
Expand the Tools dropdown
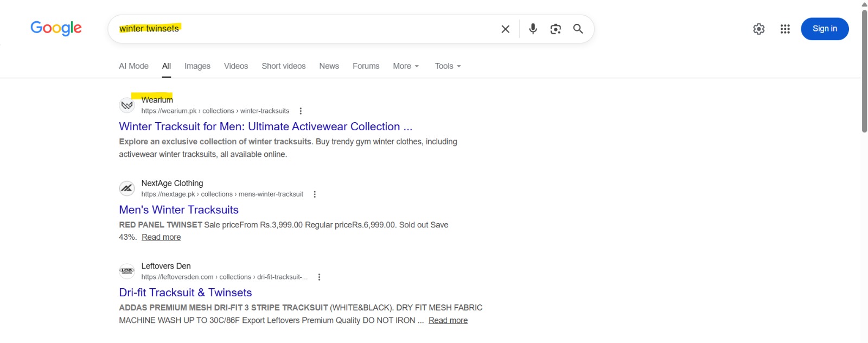tap(448, 66)
